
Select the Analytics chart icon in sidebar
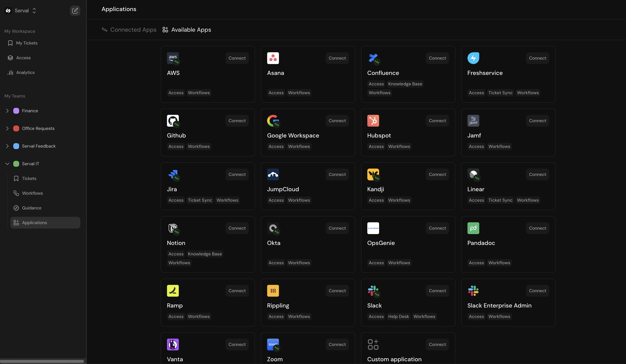pyautogui.click(x=10, y=72)
